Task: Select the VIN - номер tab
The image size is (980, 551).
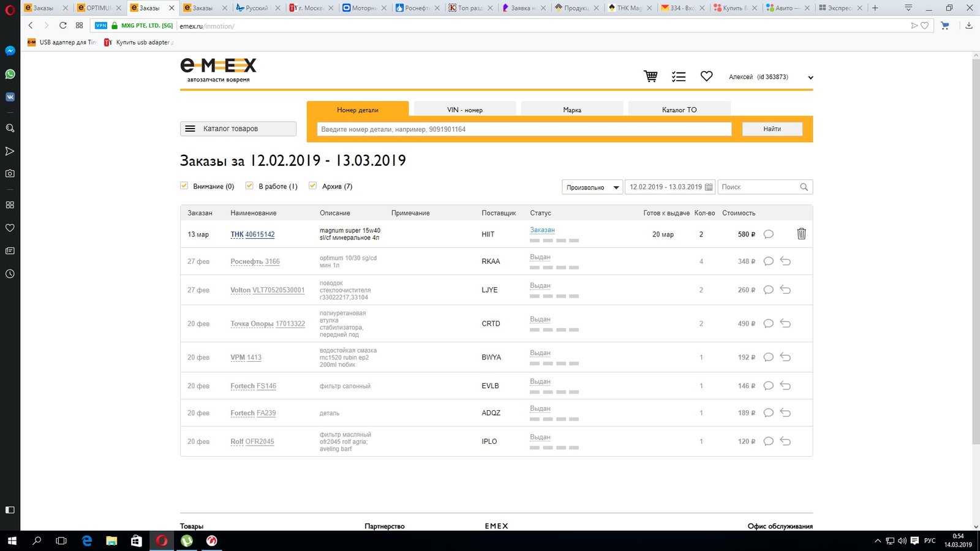Action: click(x=465, y=110)
